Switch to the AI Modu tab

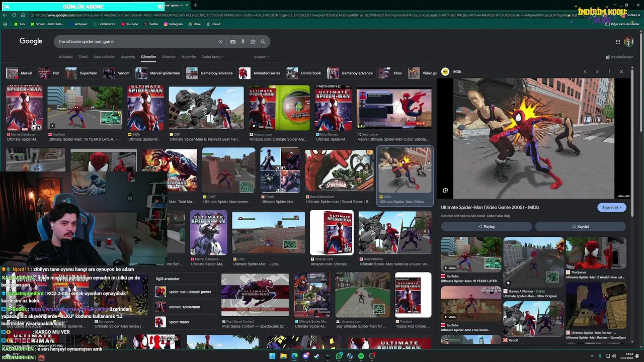pos(65,57)
